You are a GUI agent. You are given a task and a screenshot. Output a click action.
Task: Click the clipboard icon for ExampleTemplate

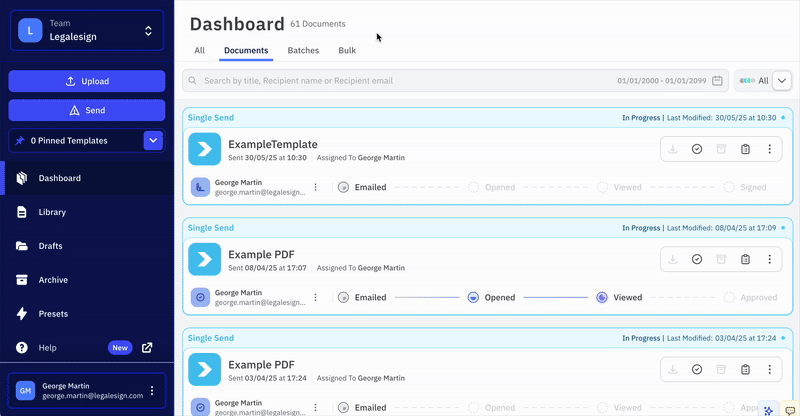(x=745, y=149)
